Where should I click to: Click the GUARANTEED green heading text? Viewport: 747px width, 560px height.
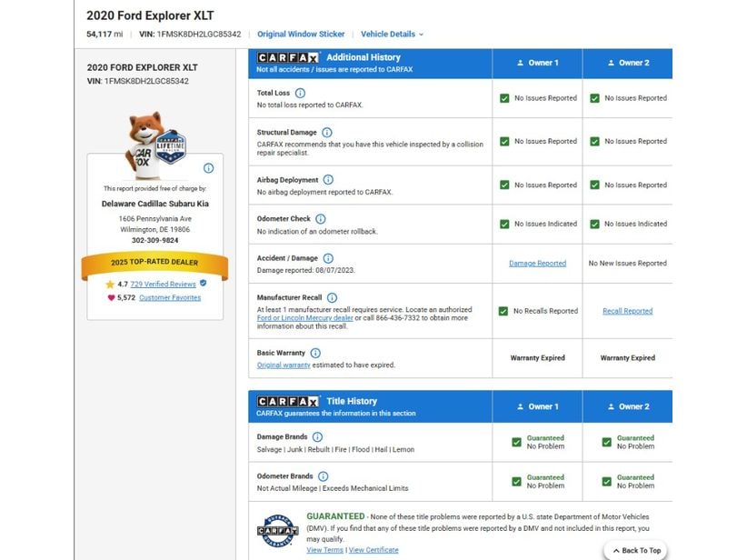coord(335,516)
